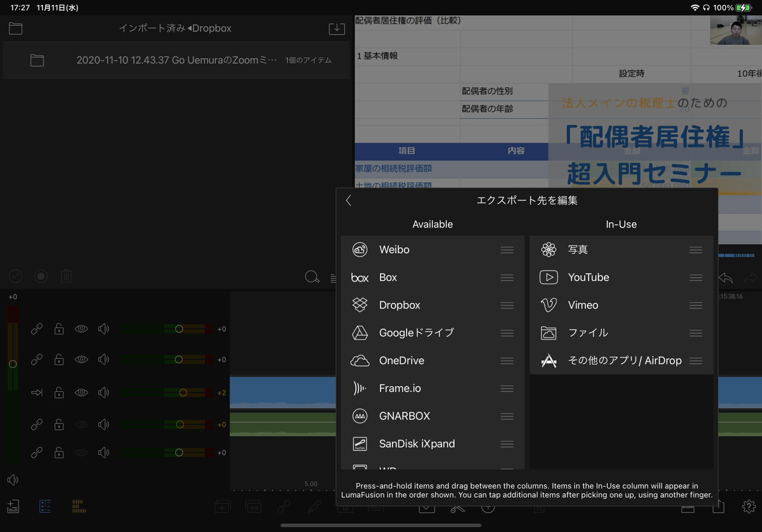Screen dimensions: 762x532
Task: Open the yellow audio mixer icon
Action: [x=78, y=506]
